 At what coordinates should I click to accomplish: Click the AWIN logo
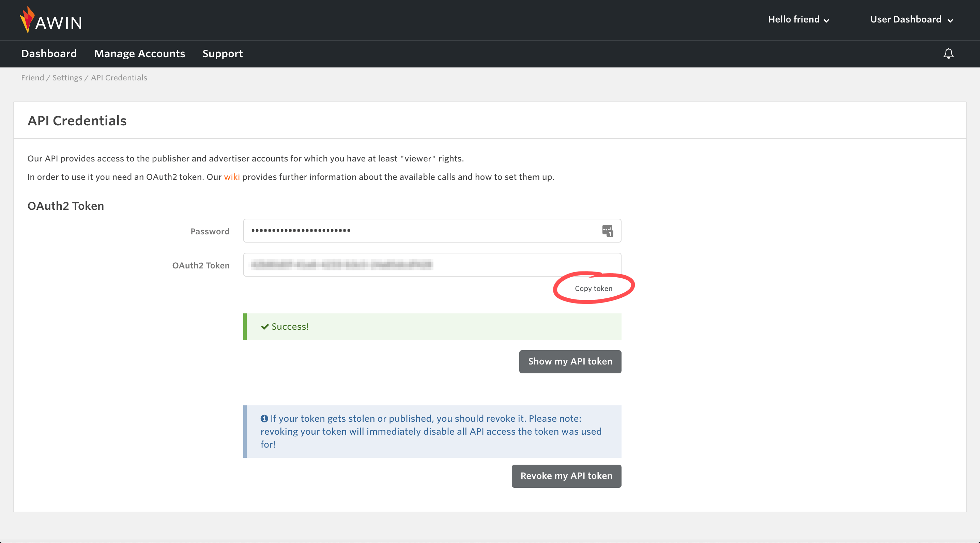51,20
